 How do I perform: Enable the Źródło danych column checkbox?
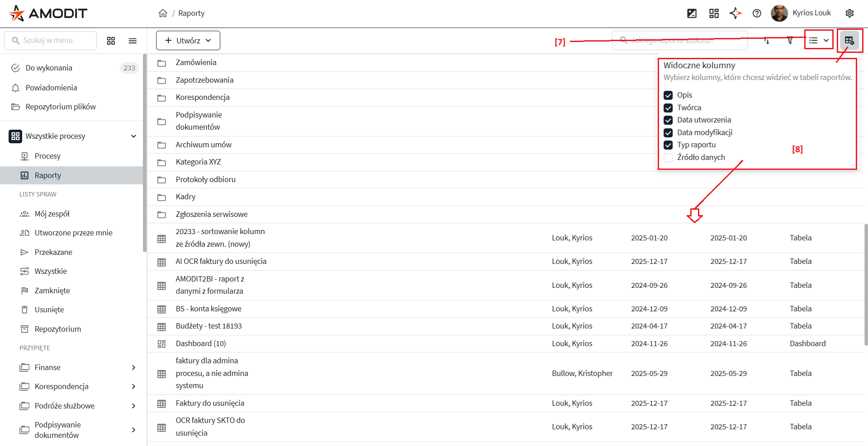point(668,158)
